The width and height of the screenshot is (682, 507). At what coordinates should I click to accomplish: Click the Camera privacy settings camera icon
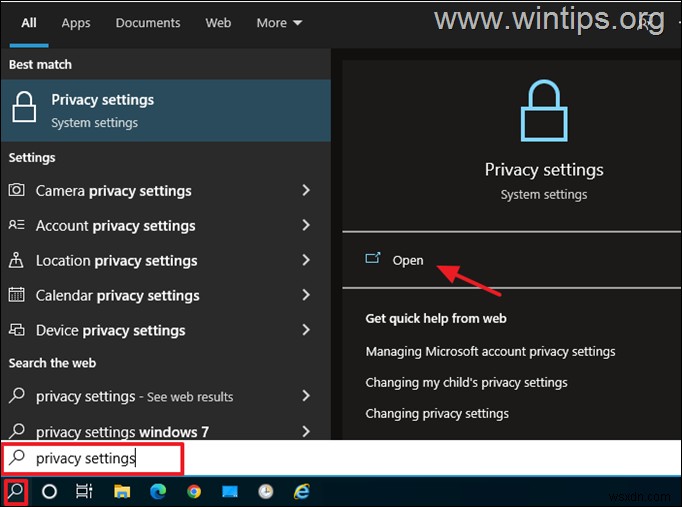point(17,190)
